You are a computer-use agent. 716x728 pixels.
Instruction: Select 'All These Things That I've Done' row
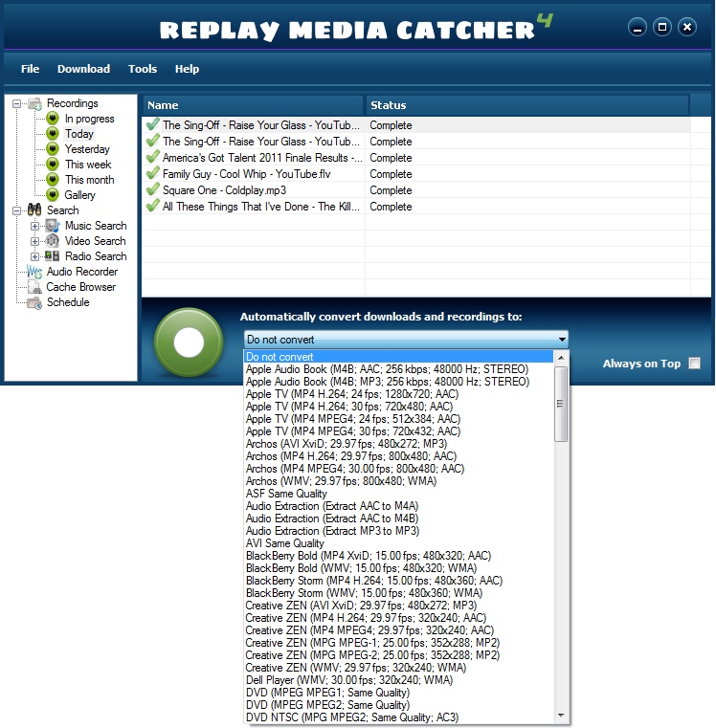coord(415,206)
